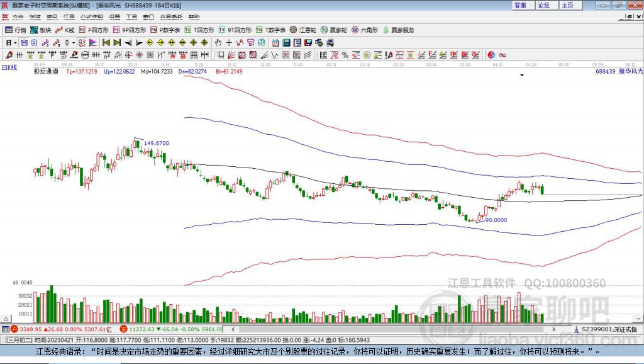Click the yin-yang taiji icon
The width and height of the screenshot is (644, 364).
coord(491,55)
